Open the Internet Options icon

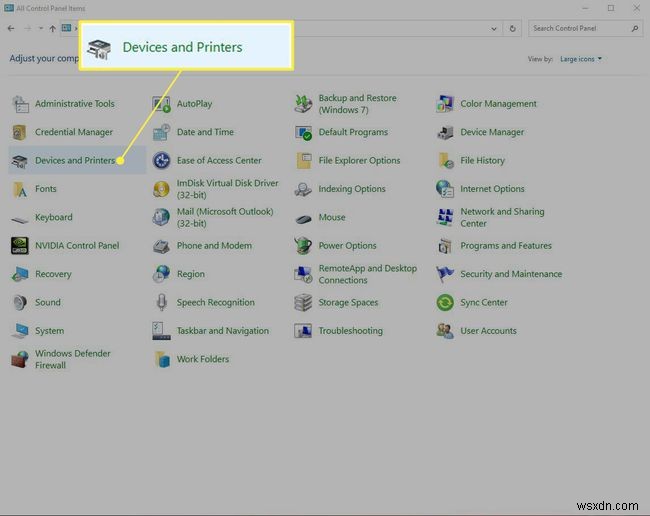pyautogui.click(x=445, y=189)
